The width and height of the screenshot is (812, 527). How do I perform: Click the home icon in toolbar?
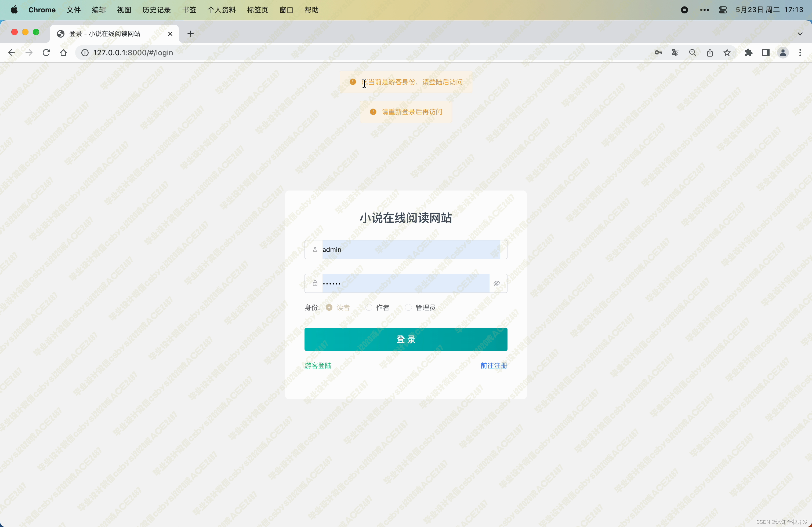pos(63,53)
